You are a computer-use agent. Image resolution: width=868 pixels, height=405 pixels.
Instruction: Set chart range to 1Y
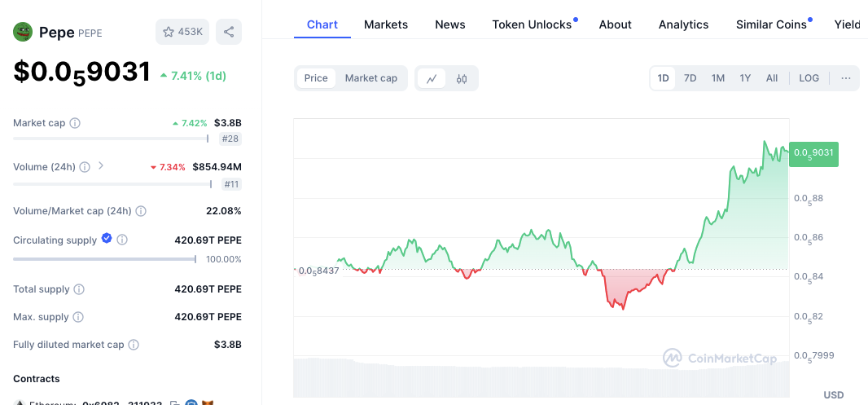click(745, 78)
